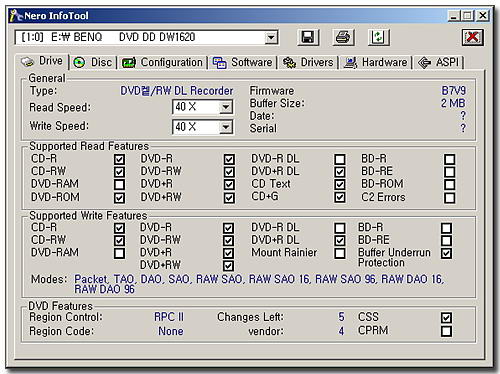
Task: Click the Modes list text
Action: pos(259,284)
